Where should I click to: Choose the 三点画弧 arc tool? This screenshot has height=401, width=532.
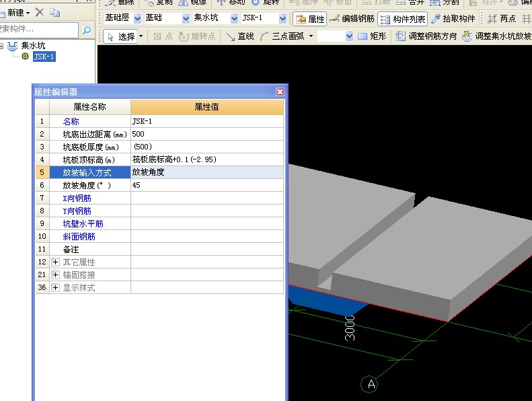pos(282,36)
